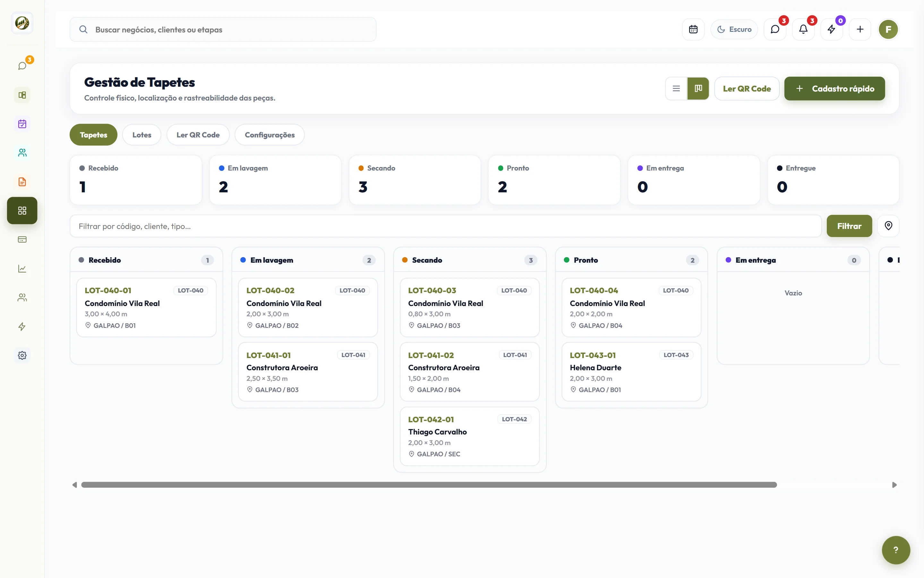Click the Filtrar button
Screen dimensions: 924x578
(849, 226)
